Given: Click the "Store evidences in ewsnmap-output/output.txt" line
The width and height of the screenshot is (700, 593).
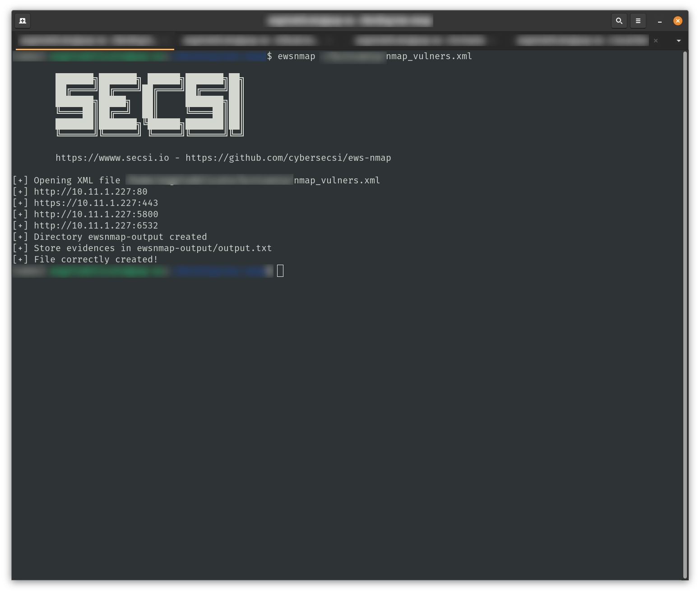Looking at the screenshot, I should pos(142,248).
